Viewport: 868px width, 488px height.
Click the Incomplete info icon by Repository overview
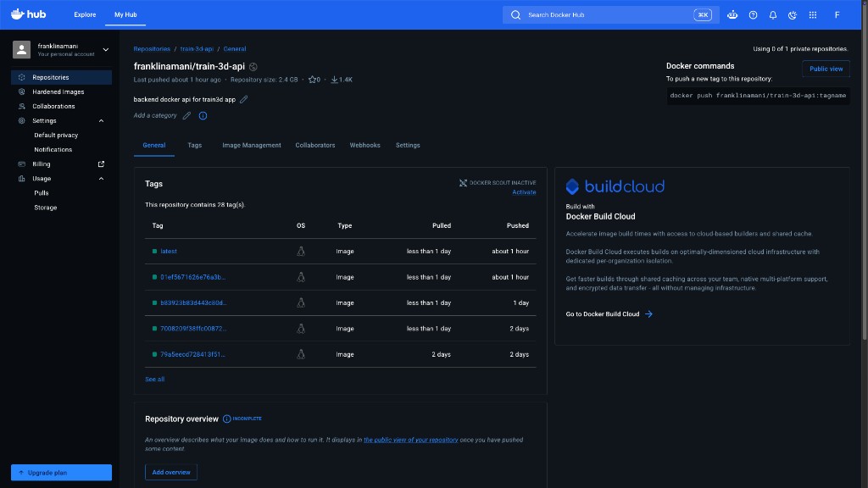click(226, 419)
